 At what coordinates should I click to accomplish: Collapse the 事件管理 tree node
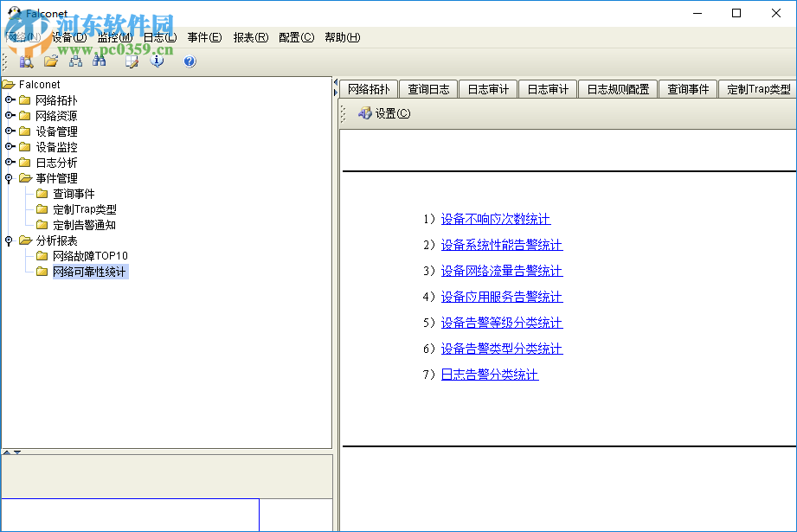pos(8,177)
